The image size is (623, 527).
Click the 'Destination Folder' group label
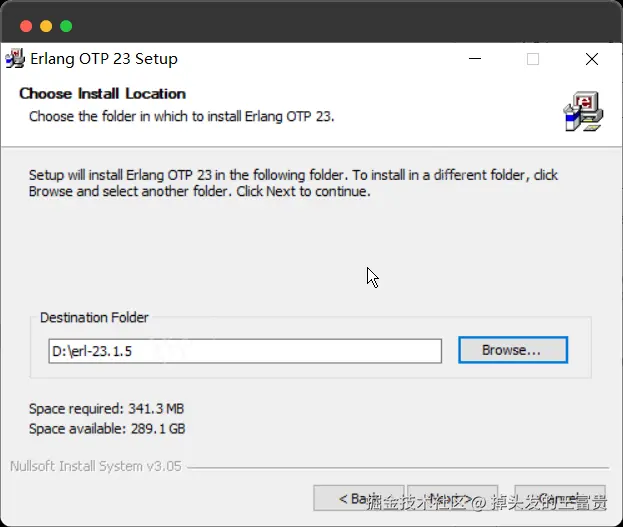pyautogui.click(x=94, y=317)
